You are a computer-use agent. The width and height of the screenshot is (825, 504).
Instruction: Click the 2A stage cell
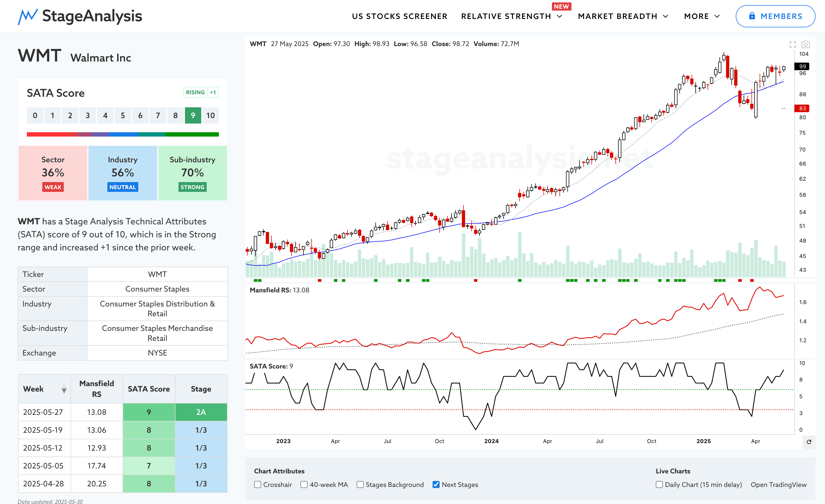point(201,412)
